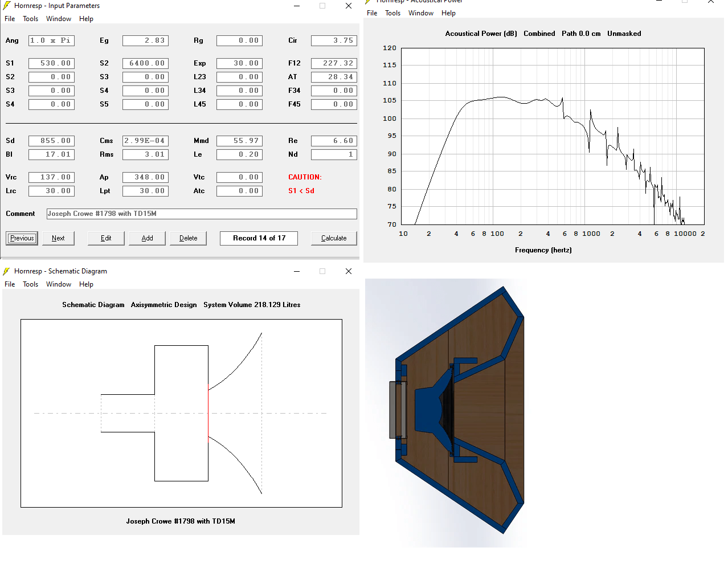The image size is (728, 572).
Task: Click the Add record button
Action: point(147,238)
